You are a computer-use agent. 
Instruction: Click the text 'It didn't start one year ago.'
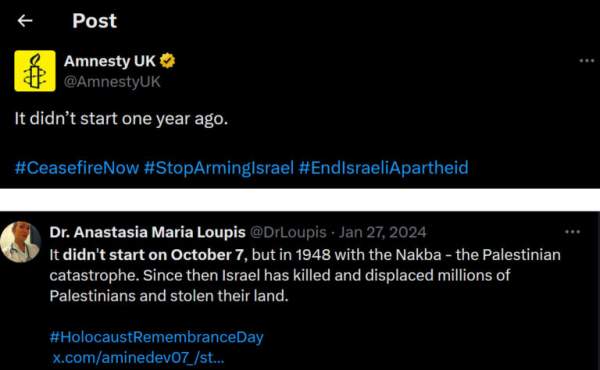tap(121, 119)
